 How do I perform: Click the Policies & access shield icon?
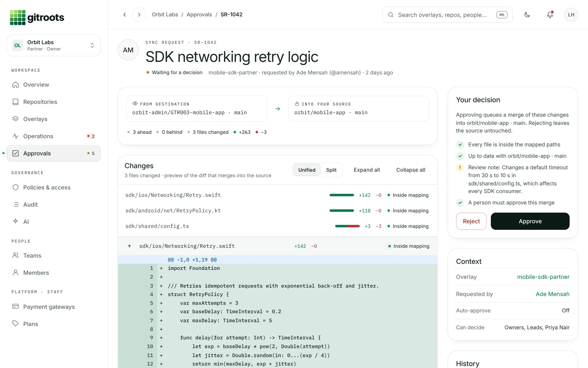(16, 188)
